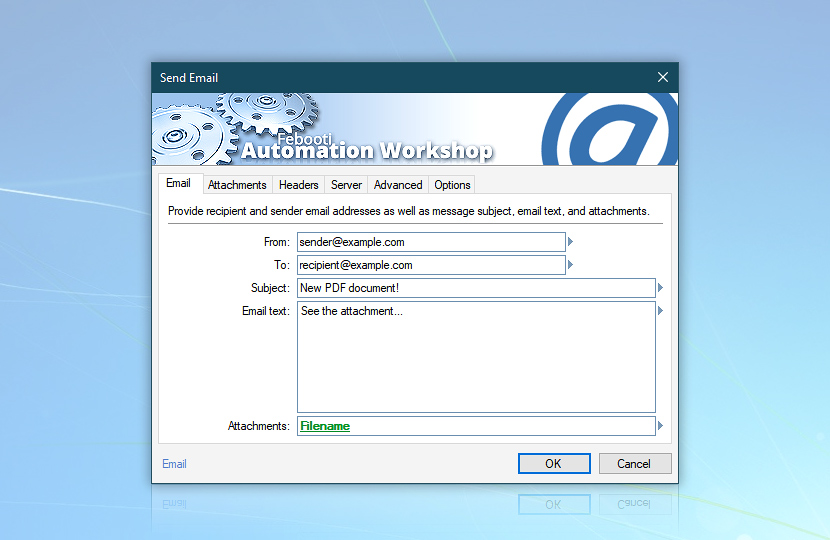Click the Cancel button
The height and width of the screenshot is (540, 830).
tap(635, 463)
